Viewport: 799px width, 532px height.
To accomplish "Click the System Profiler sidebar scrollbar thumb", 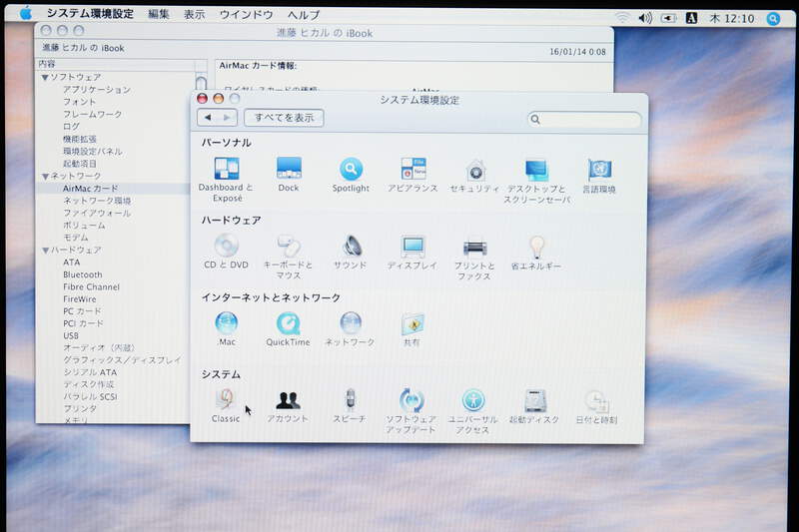I will [x=201, y=85].
